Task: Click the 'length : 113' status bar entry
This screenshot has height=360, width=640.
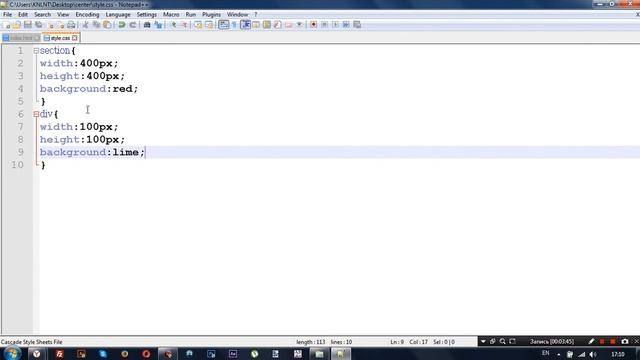Action: (x=311, y=342)
